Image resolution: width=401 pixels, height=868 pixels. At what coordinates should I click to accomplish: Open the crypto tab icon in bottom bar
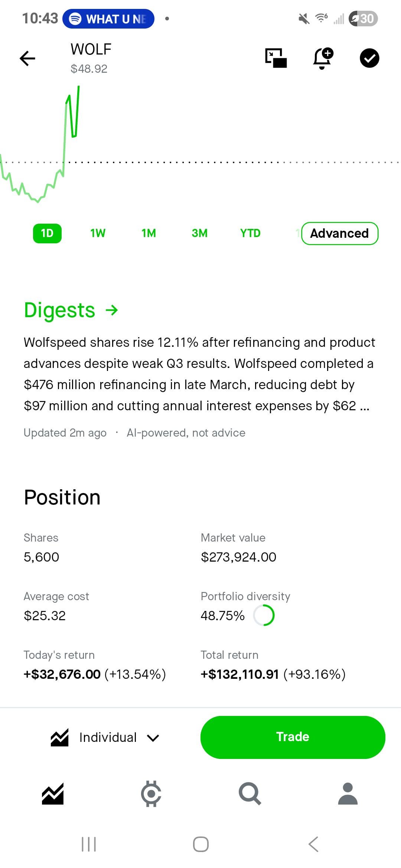pos(151,794)
